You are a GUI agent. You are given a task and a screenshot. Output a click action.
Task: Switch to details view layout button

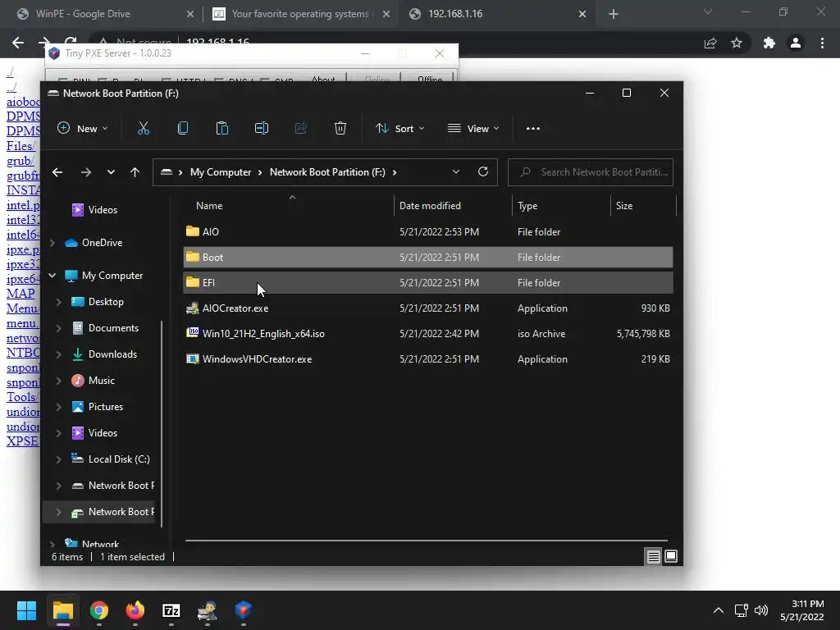click(x=653, y=557)
